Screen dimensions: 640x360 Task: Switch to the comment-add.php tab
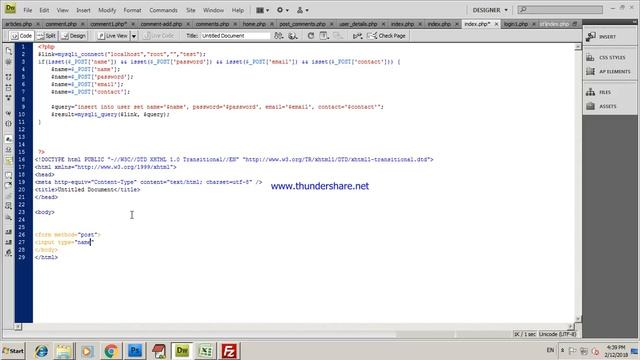pyautogui.click(x=161, y=24)
